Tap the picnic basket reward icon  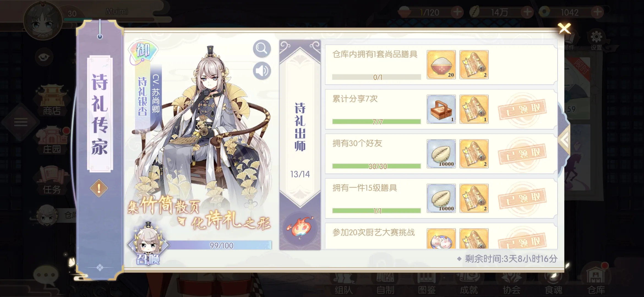click(x=441, y=109)
